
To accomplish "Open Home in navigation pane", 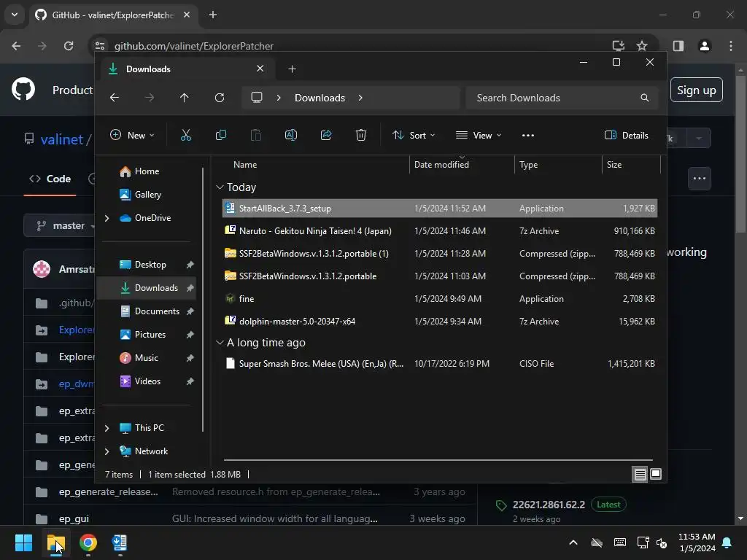I will click(147, 171).
